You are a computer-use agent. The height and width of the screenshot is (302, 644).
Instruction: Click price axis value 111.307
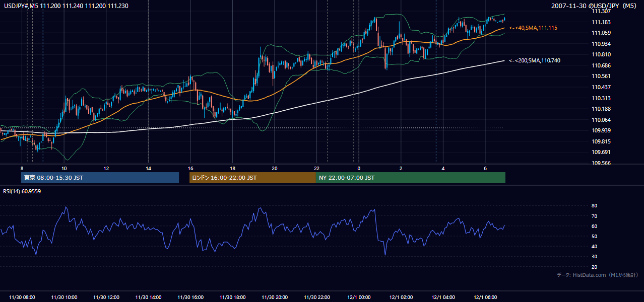[x=601, y=11]
